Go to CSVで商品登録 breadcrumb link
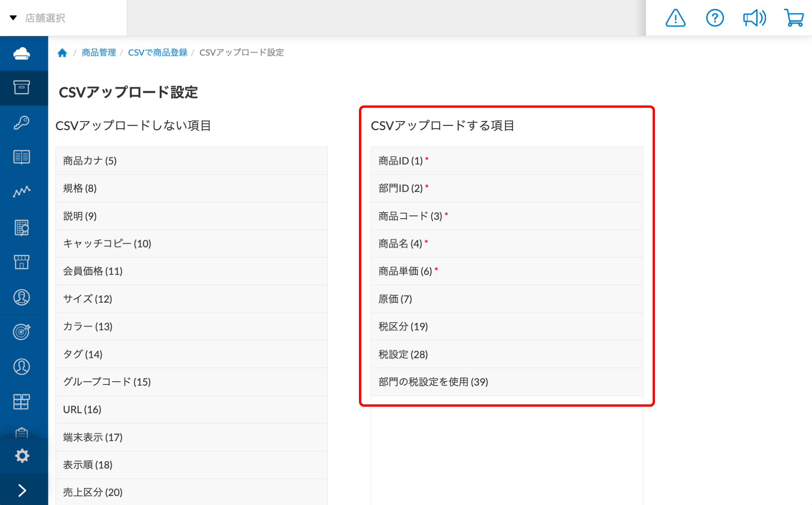 pyautogui.click(x=157, y=52)
